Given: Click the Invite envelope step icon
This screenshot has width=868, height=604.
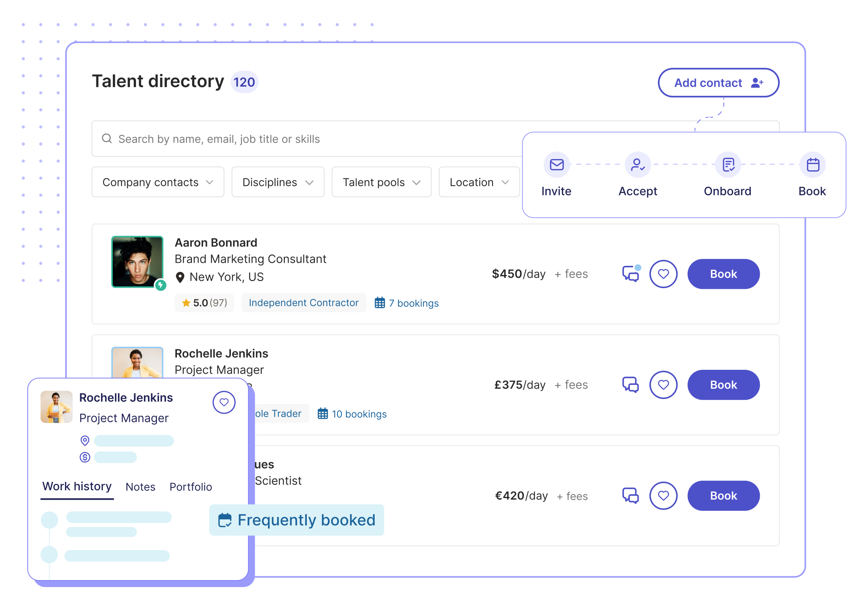Looking at the screenshot, I should 557,165.
